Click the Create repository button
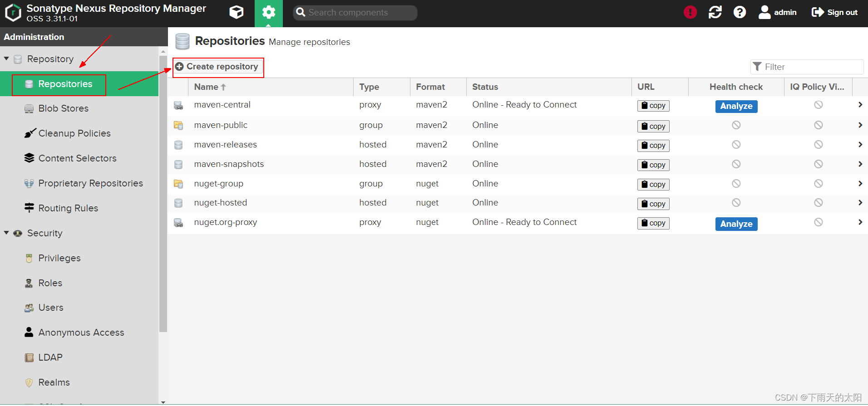This screenshot has height=406, width=868. coord(217,67)
